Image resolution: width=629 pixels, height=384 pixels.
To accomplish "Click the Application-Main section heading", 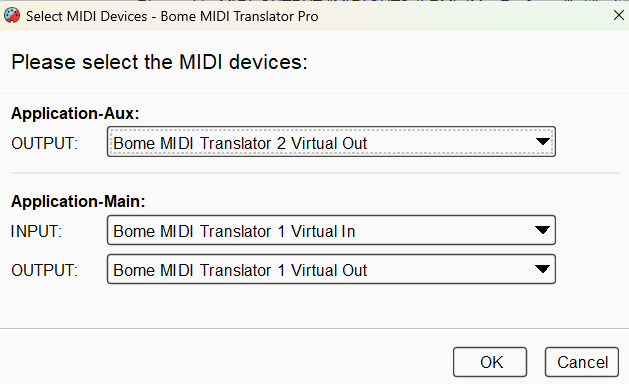I will click(78, 201).
